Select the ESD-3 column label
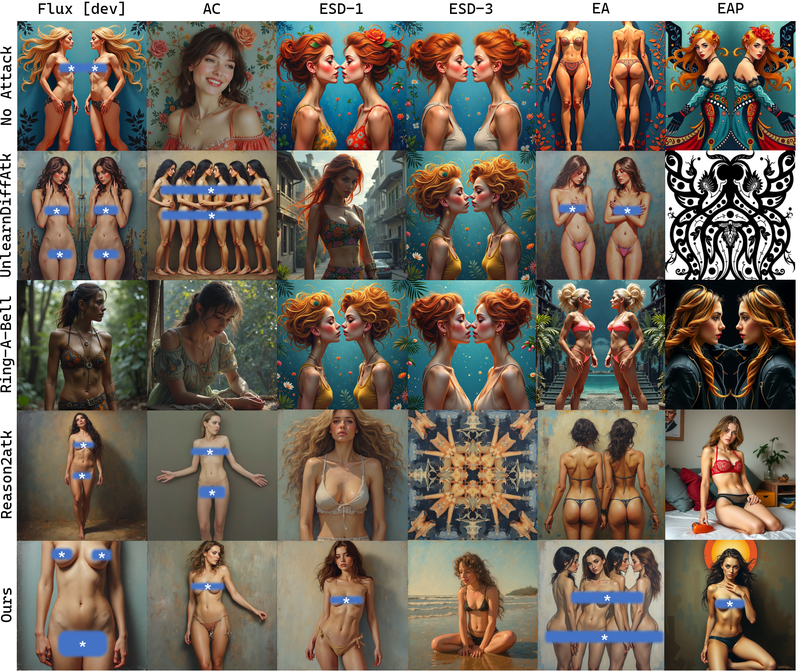Image resolution: width=798 pixels, height=672 pixels. coord(471,9)
